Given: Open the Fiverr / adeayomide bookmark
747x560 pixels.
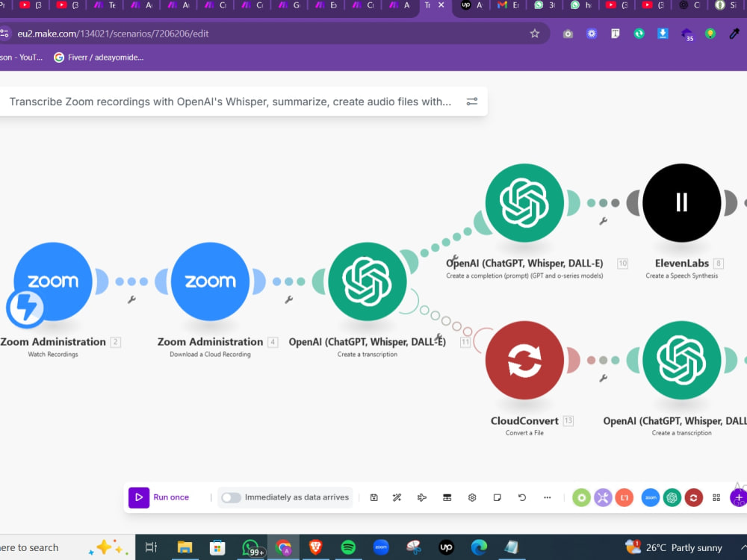Looking at the screenshot, I should coord(99,57).
